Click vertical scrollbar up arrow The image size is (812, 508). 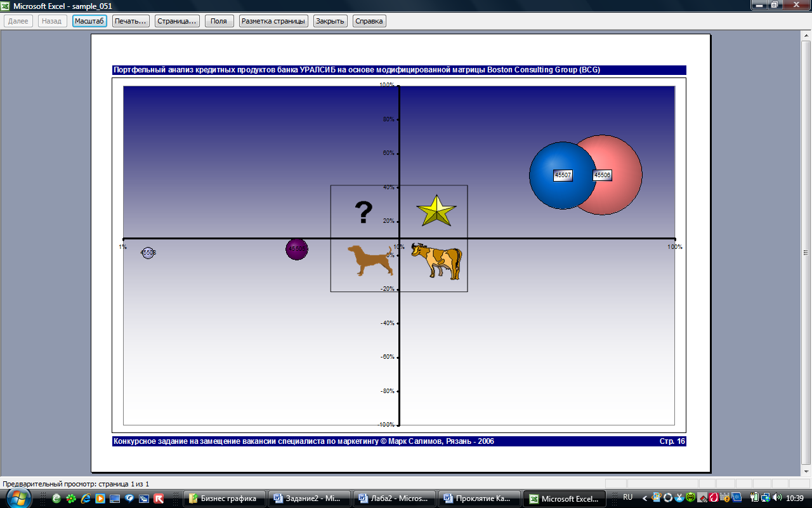click(x=806, y=35)
